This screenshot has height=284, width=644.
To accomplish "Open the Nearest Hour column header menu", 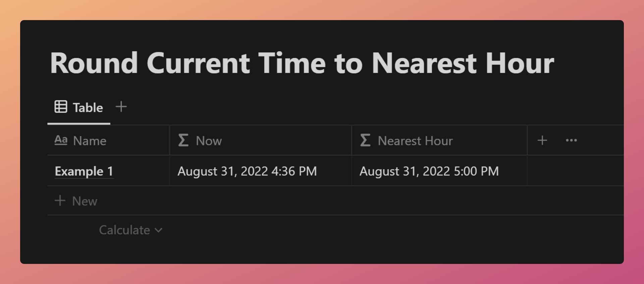I will 439,140.
